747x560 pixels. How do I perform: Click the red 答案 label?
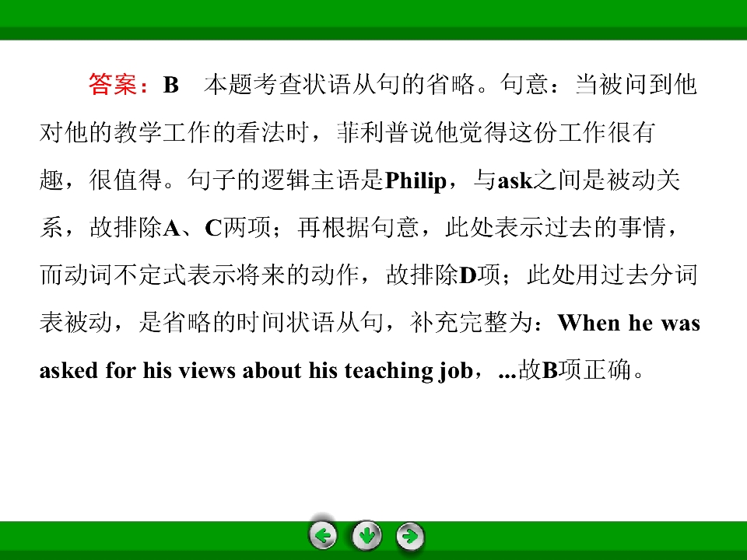coord(112,85)
